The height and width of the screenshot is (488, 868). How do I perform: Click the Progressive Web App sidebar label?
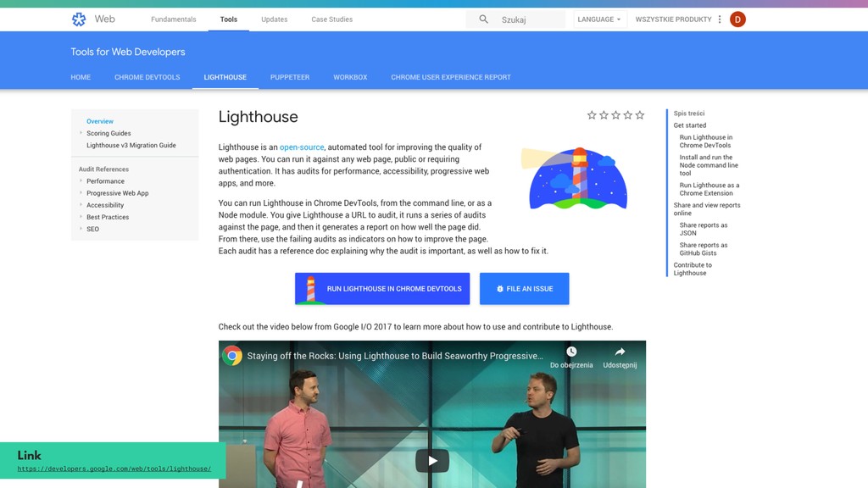coord(117,193)
